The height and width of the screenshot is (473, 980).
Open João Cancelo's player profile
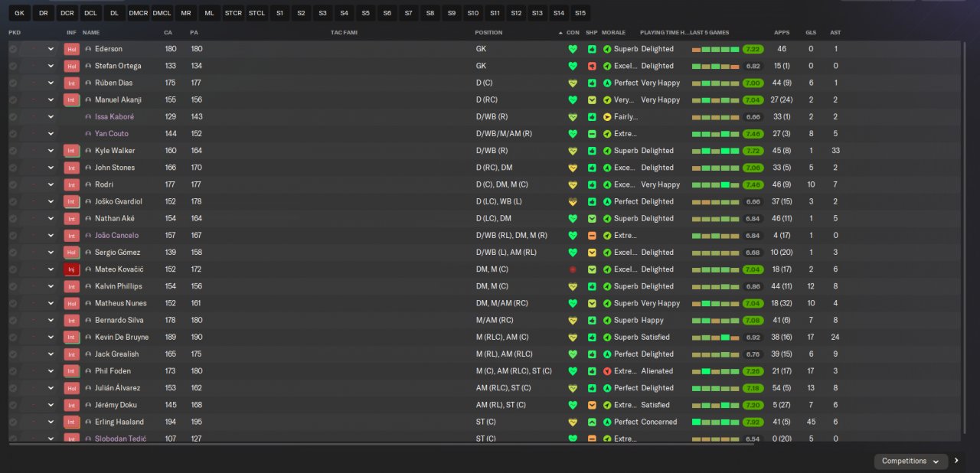(x=116, y=236)
